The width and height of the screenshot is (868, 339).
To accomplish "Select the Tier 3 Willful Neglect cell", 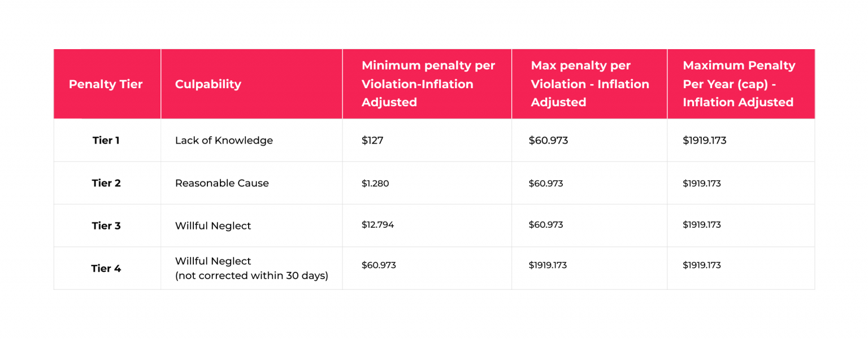I will [213, 225].
